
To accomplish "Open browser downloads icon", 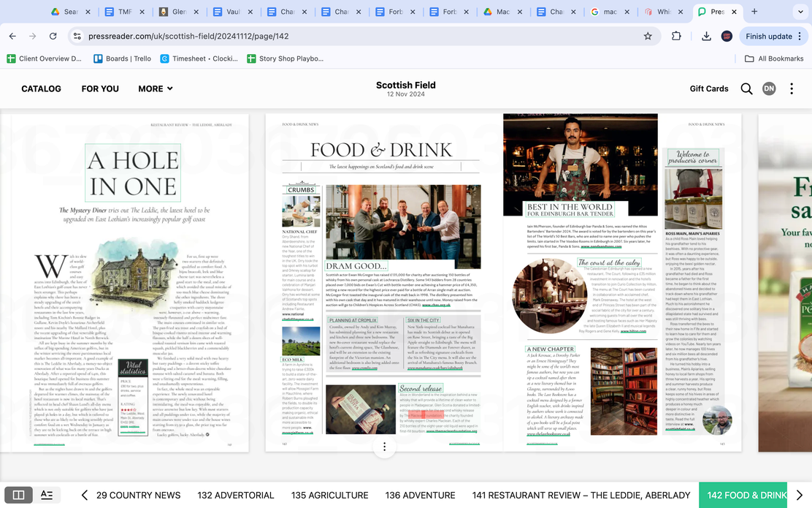I will point(706,37).
